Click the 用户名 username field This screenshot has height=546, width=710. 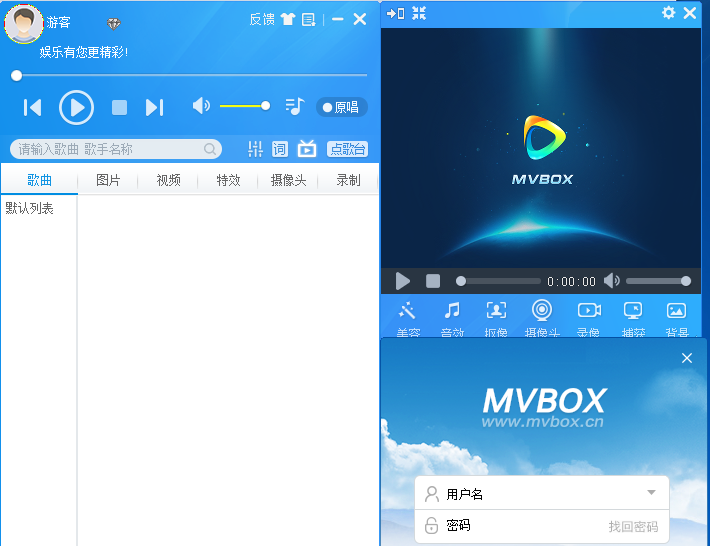tap(542, 493)
